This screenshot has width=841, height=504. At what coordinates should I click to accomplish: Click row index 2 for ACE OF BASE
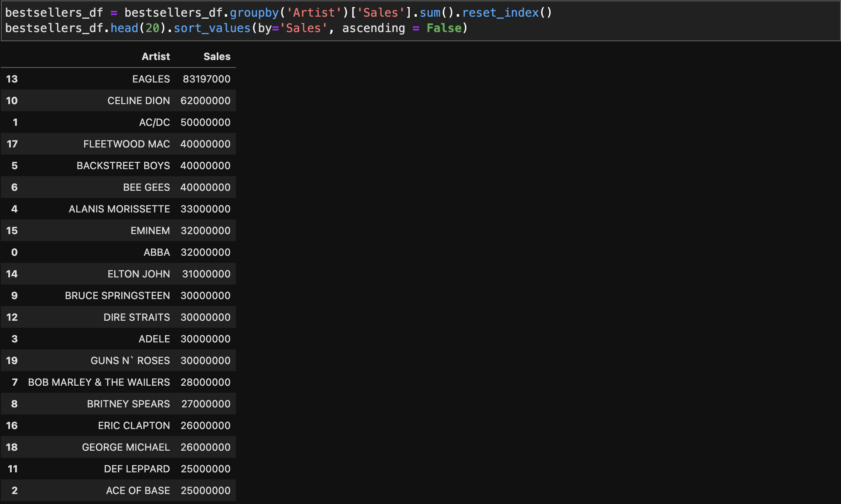coord(15,490)
